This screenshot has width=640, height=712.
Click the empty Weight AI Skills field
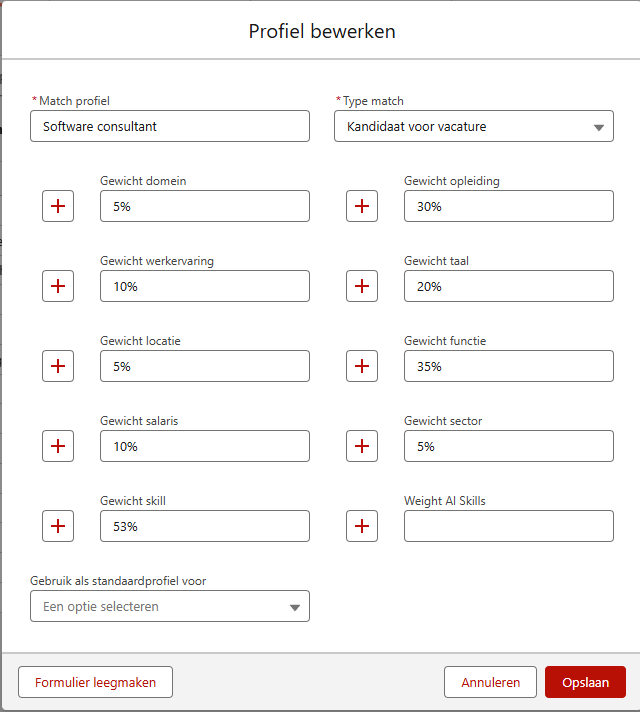tap(508, 526)
